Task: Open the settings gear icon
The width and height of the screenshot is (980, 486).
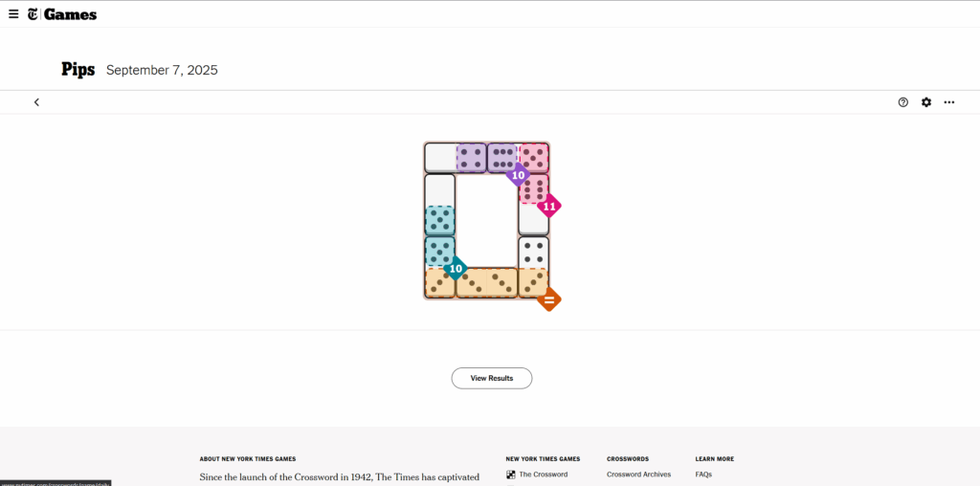Action: [x=926, y=102]
